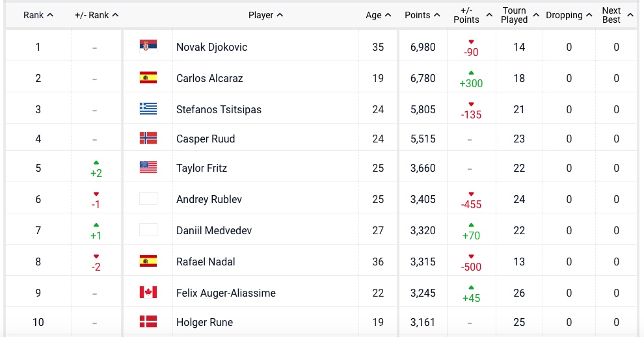The height and width of the screenshot is (337, 644).
Task: Open Novak Djokovic player profile
Action: [211, 47]
